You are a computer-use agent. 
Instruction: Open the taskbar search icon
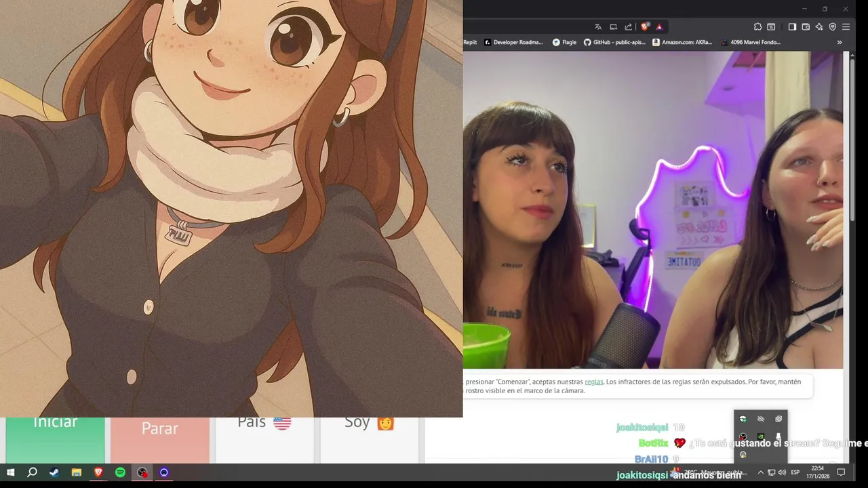point(32,472)
